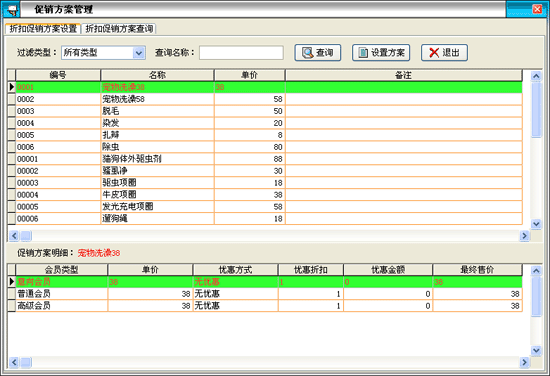Screen dimensions: 550x376
Task: Click the 单价 column header in product list
Action: pyautogui.click(x=249, y=75)
